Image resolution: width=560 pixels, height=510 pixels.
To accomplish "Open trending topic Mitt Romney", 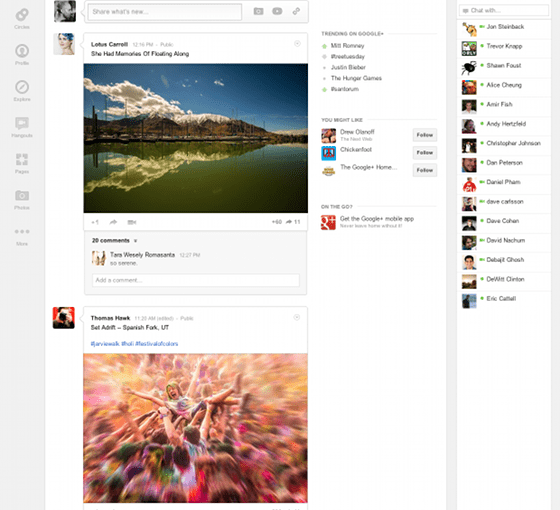I will click(348, 46).
